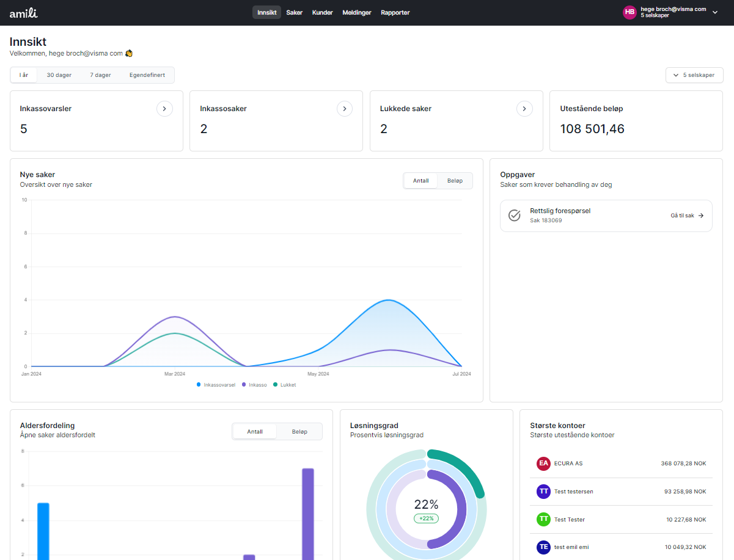Open Inkassosaker card arrow button
This screenshot has width=734, height=560.
pyautogui.click(x=345, y=109)
